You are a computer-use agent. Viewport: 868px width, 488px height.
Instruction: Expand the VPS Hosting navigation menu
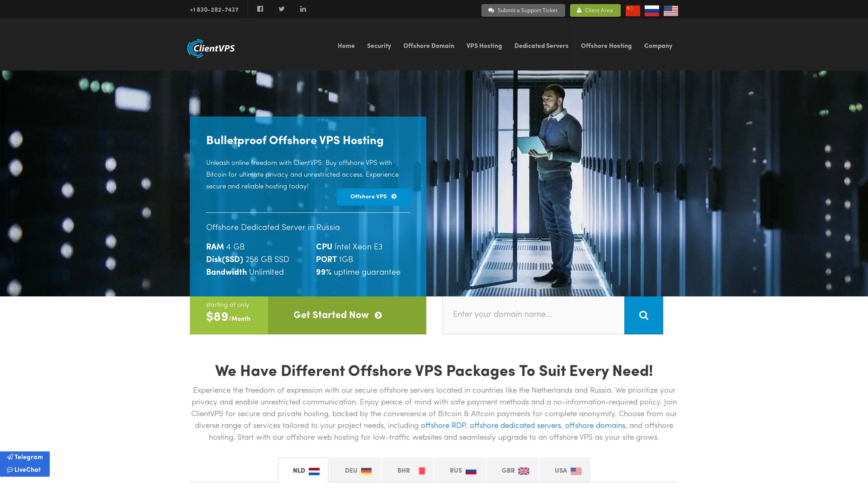[x=484, y=45]
